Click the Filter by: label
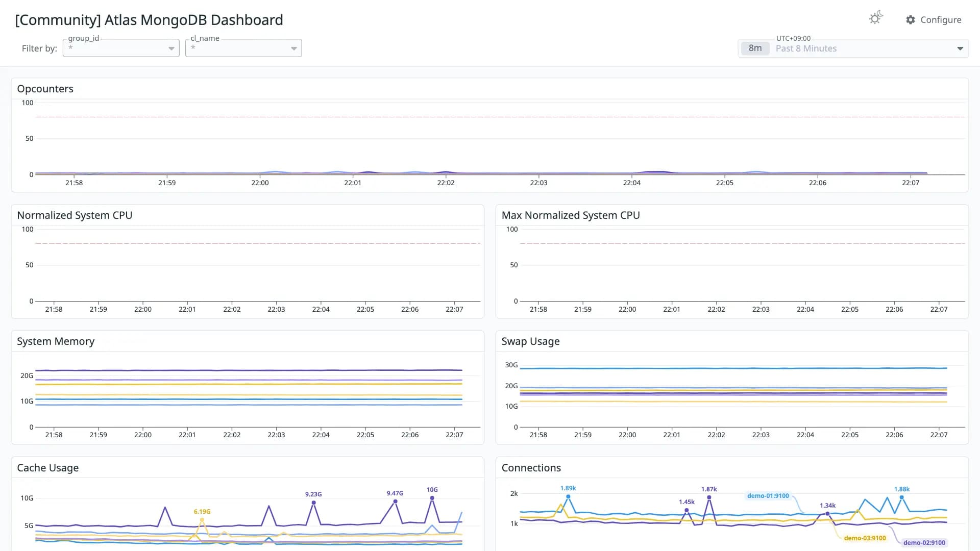This screenshot has width=980, height=551. [x=39, y=48]
